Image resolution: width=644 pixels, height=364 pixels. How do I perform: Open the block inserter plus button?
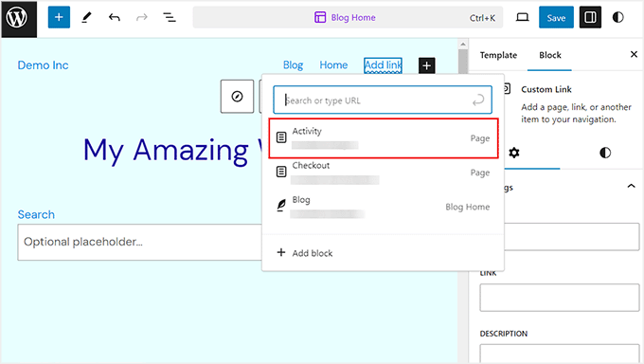pyautogui.click(x=59, y=17)
